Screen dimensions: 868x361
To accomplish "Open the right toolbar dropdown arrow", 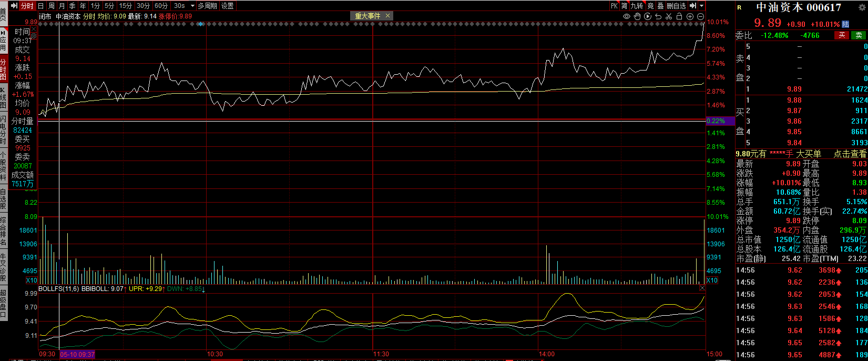I will (701, 6).
